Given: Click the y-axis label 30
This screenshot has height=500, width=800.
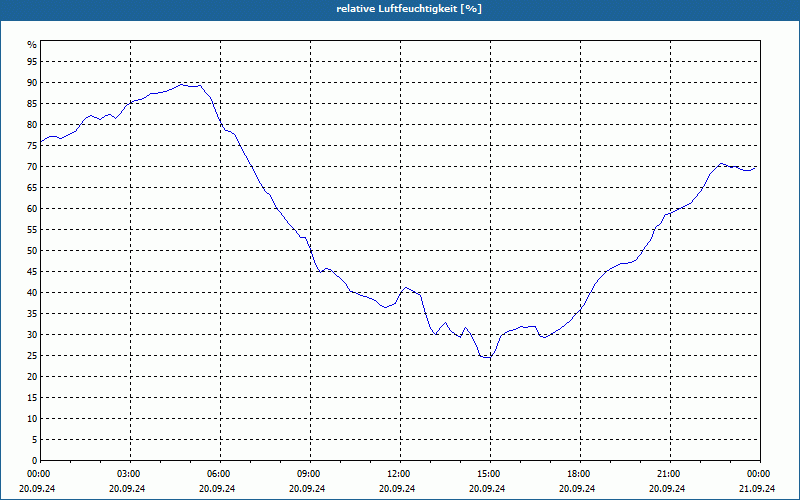Looking at the screenshot, I should (x=32, y=335).
